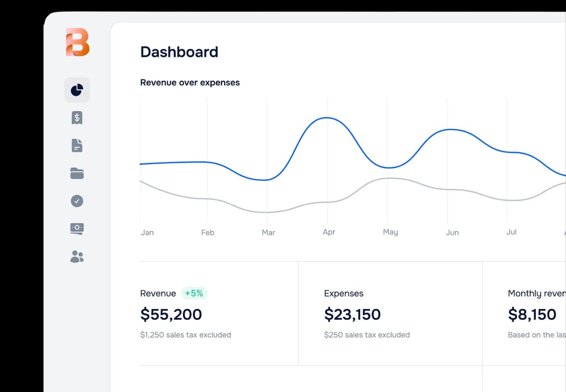This screenshot has height=392, width=566.
Task: Click the Revenue $55,200 figure
Action: 171,314
